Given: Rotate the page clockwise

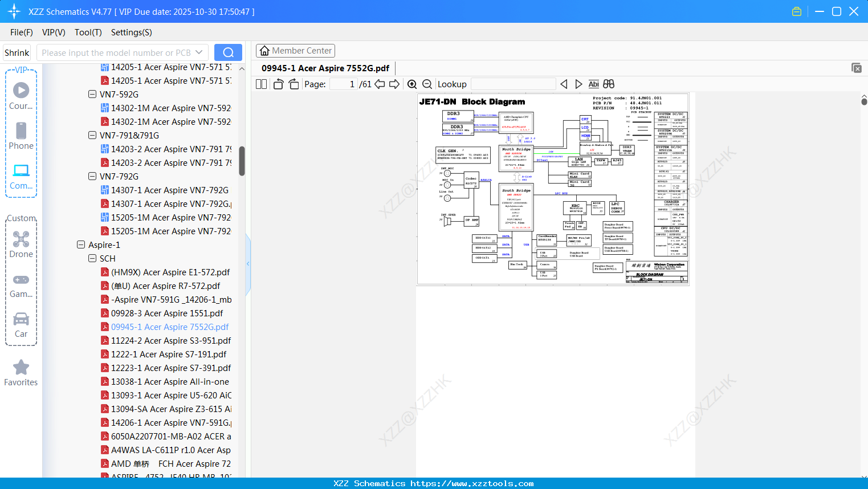Looking at the screenshot, I should point(294,84).
